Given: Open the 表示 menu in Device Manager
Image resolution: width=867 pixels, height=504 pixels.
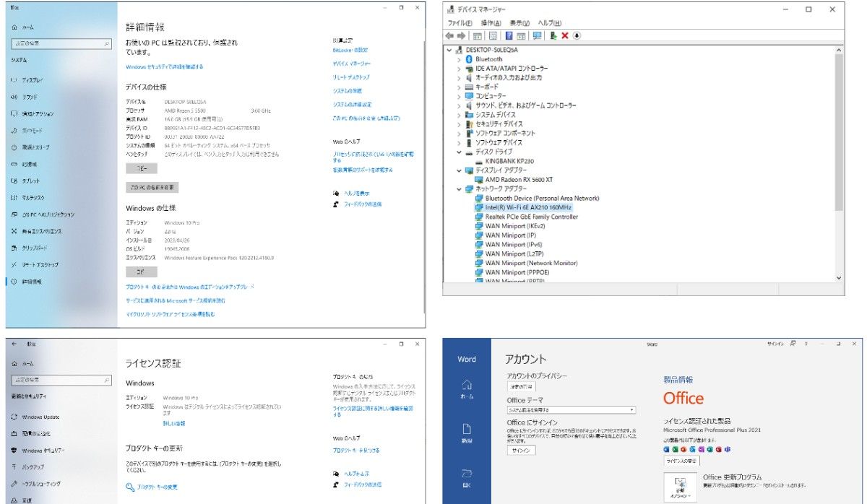Looking at the screenshot, I should [x=519, y=23].
